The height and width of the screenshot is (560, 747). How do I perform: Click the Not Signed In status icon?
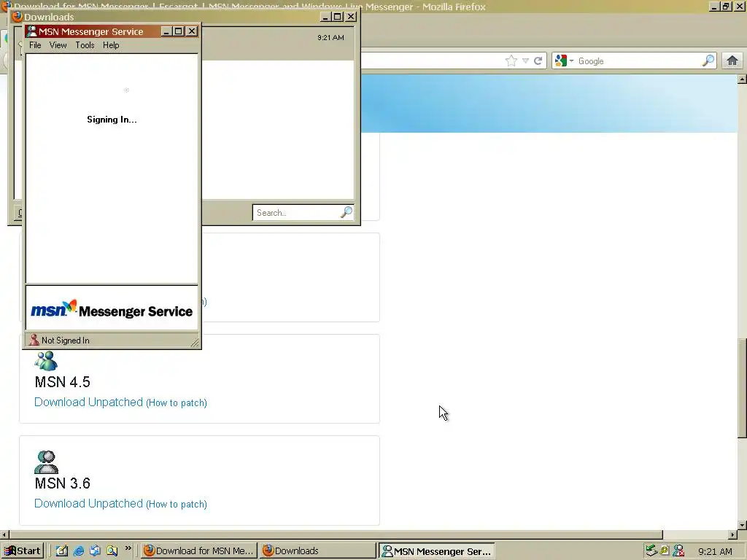pos(34,340)
